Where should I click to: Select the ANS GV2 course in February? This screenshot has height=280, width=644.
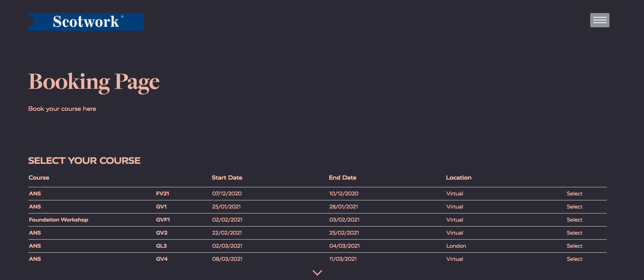(x=574, y=233)
